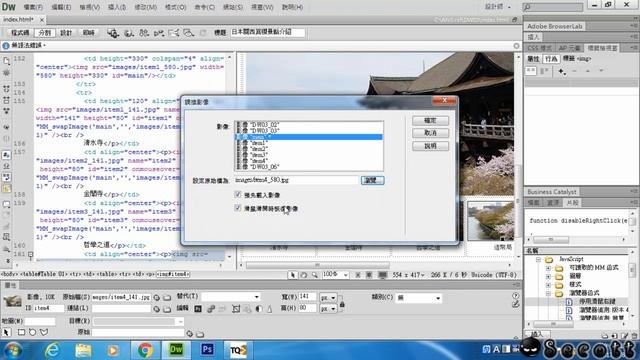Click the brightness and contrast icon
This screenshot has height=360, width=640.
pos(259,309)
